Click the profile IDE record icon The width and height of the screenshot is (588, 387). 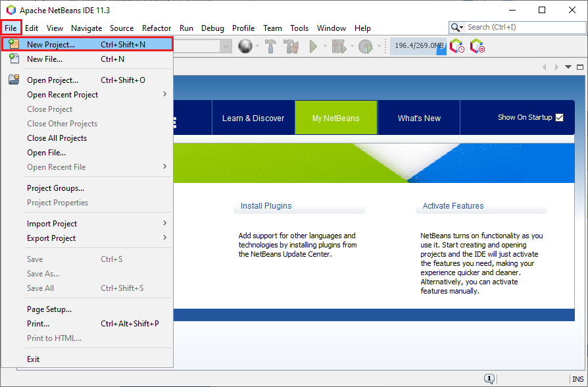click(x=478, y=46)
